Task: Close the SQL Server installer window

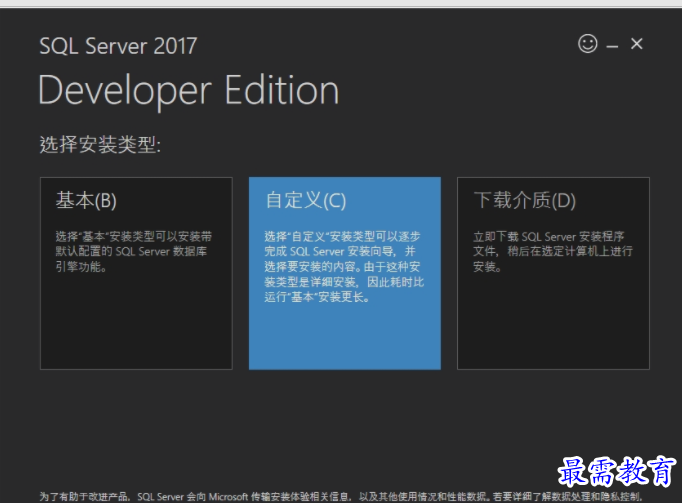Action: tap(637, 44)
